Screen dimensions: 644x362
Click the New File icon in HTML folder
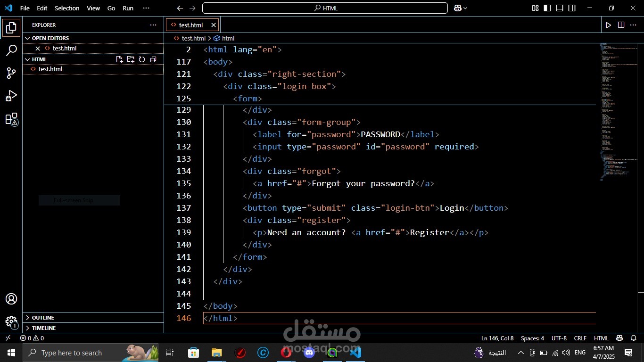click(119, 59)
